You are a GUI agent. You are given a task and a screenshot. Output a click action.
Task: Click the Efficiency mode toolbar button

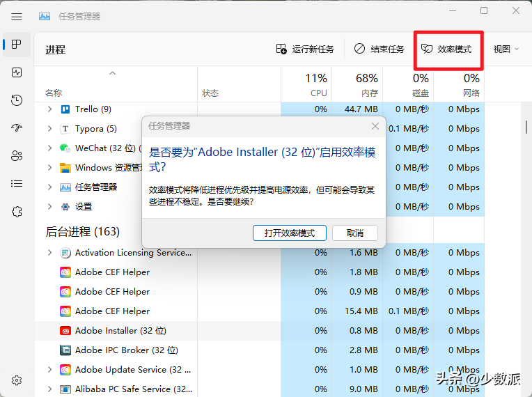(447, 49)
